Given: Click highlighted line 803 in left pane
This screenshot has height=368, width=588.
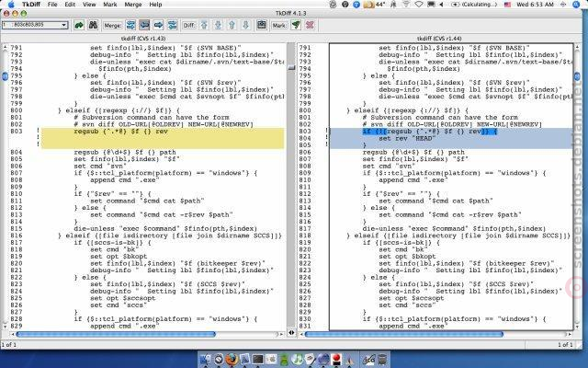Looking at the screenshot, I should tap(163, 132).
